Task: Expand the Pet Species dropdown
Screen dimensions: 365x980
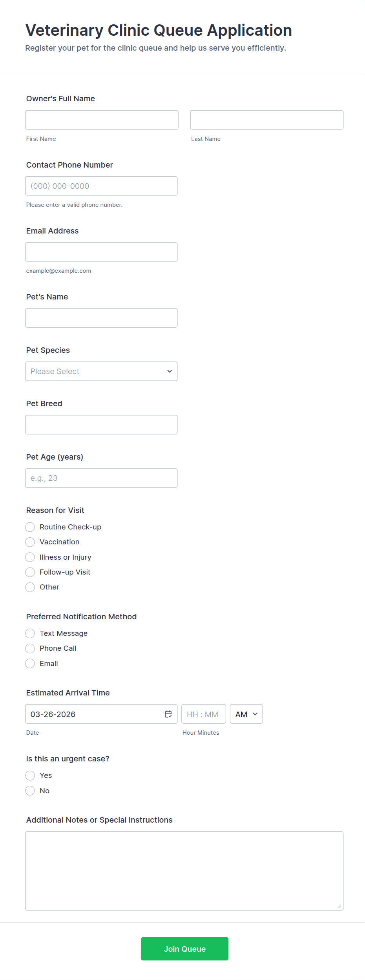Action: pyautogui.click(x=101, y=371)
